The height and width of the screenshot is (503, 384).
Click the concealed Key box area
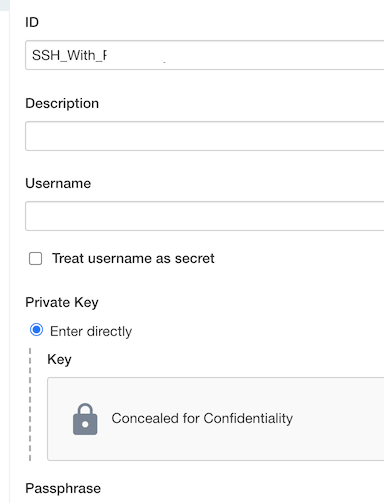pyautogui.click(x=216, y=419)
